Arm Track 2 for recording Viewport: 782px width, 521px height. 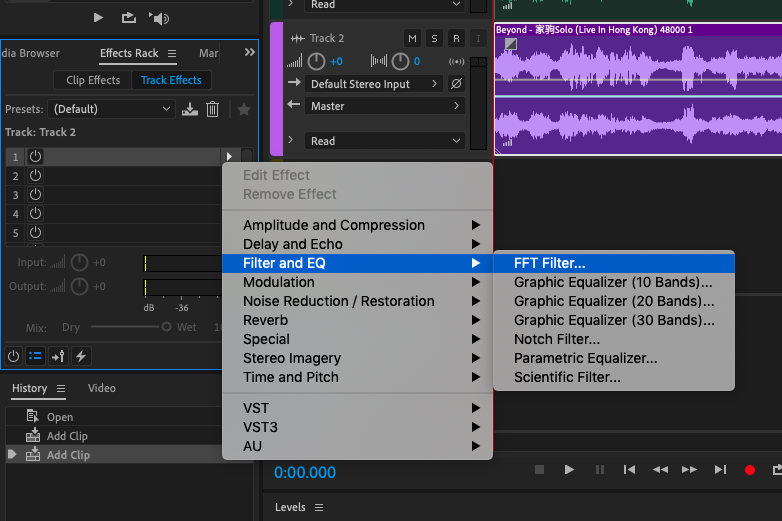pos(456,38)
